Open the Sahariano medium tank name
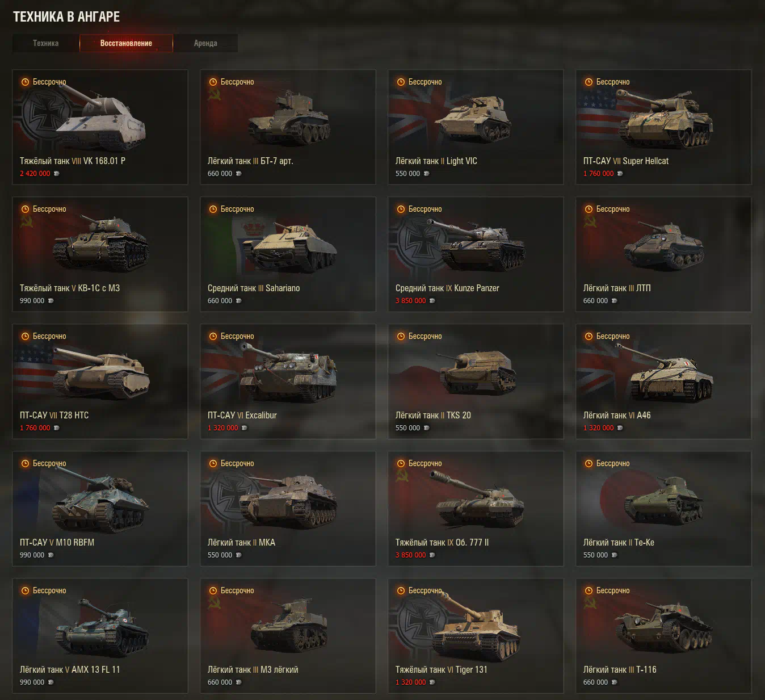765x700 pixels. [x=254, y=288]
